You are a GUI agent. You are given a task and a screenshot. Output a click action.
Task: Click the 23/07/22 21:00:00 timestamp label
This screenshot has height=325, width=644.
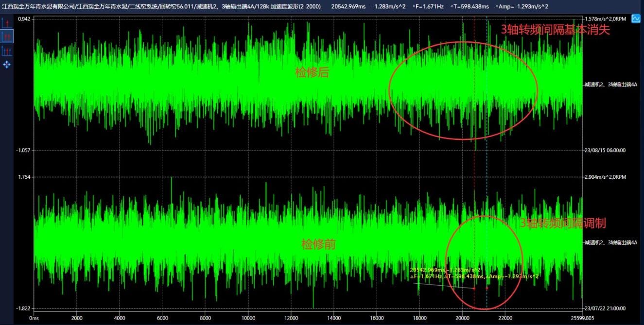[x=605, y=308]
